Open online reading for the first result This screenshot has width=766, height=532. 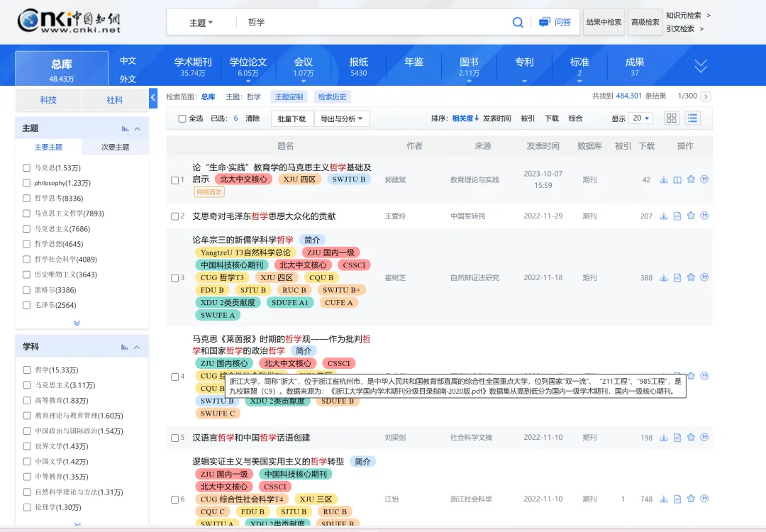677,179
